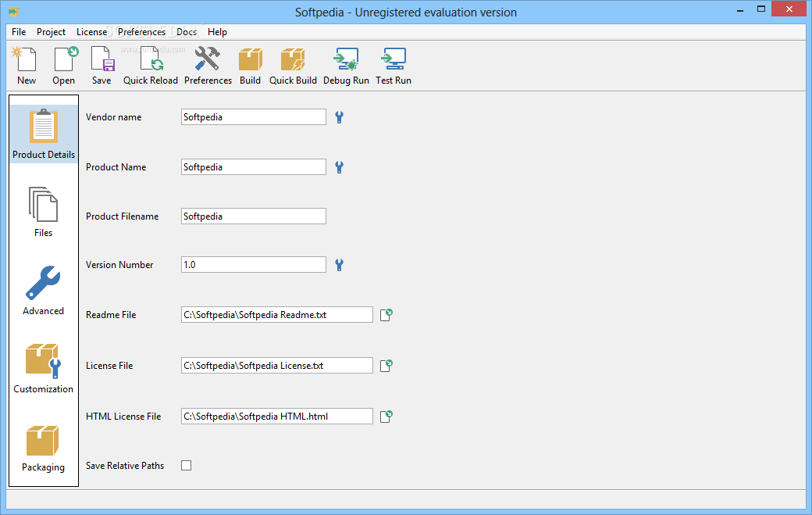The width and height of the screenshot is (812, 515).
Task: Open the License menu
Action: [91, 31]
